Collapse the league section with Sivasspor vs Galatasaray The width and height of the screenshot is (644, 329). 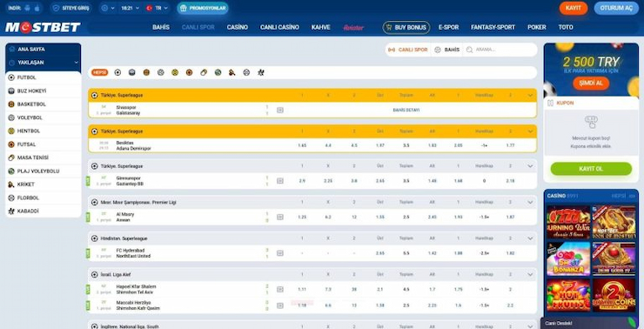pyautogui.click(x=530, y=95)
